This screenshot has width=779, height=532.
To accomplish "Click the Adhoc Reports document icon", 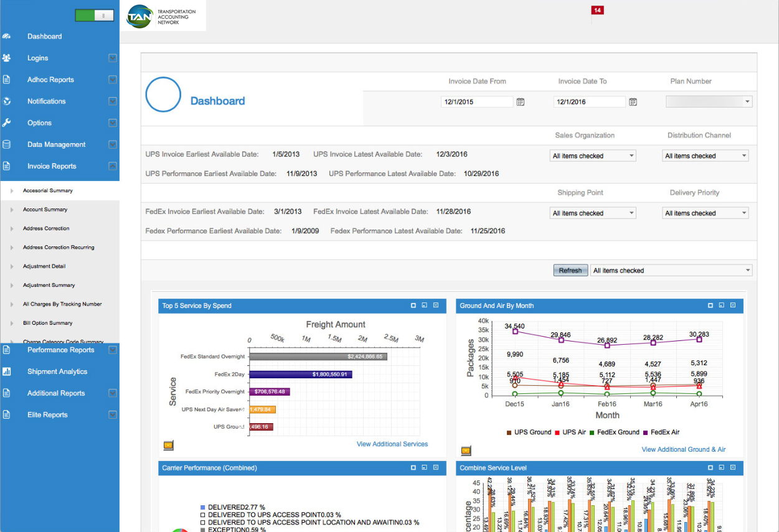I will point(6,80).
